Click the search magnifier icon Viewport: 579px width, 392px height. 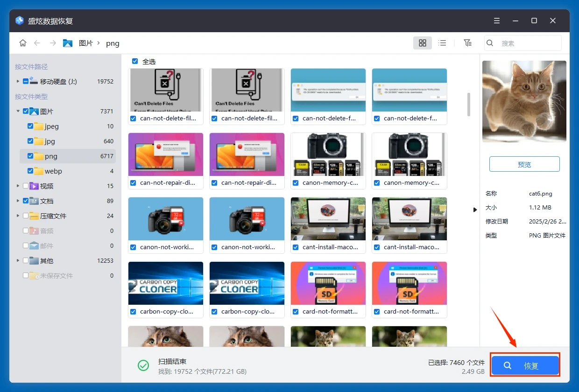coord(490,43)
